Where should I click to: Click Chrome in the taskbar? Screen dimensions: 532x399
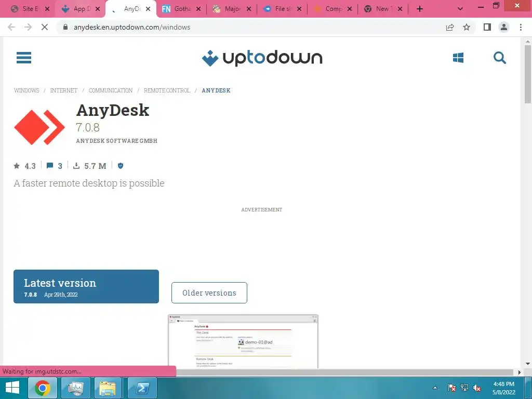pyautogui.click(x=43, y=388)
